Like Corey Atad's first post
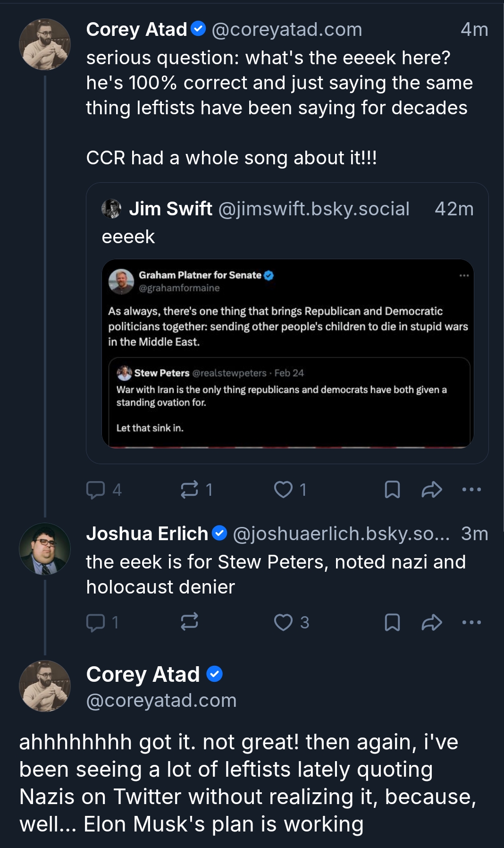 click(x=283, y=490)
